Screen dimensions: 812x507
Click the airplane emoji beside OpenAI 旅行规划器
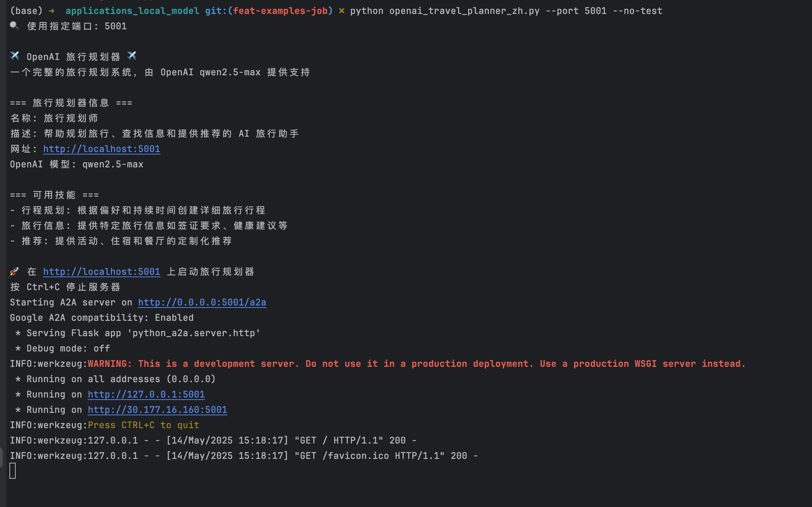14,56
